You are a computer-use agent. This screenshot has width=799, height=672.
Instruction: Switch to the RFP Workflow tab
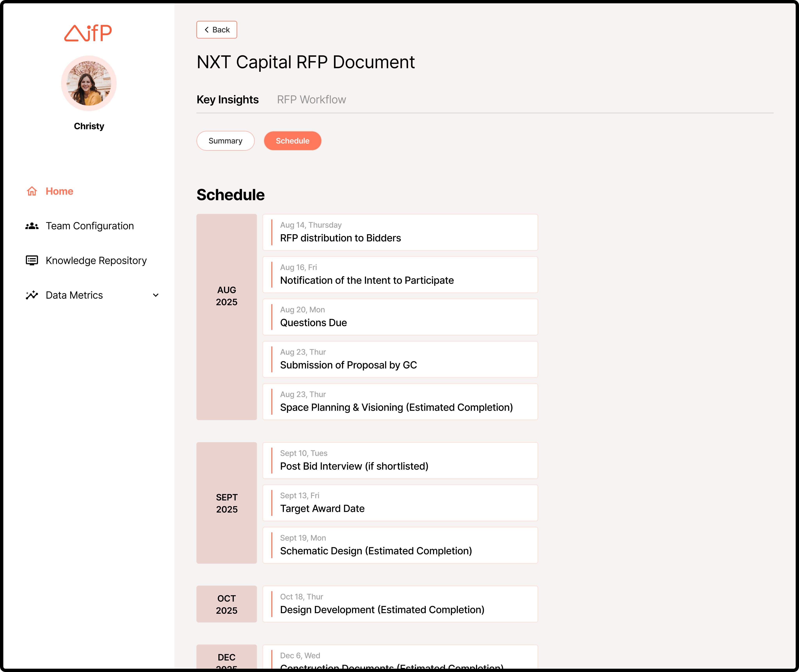point(311,100)
